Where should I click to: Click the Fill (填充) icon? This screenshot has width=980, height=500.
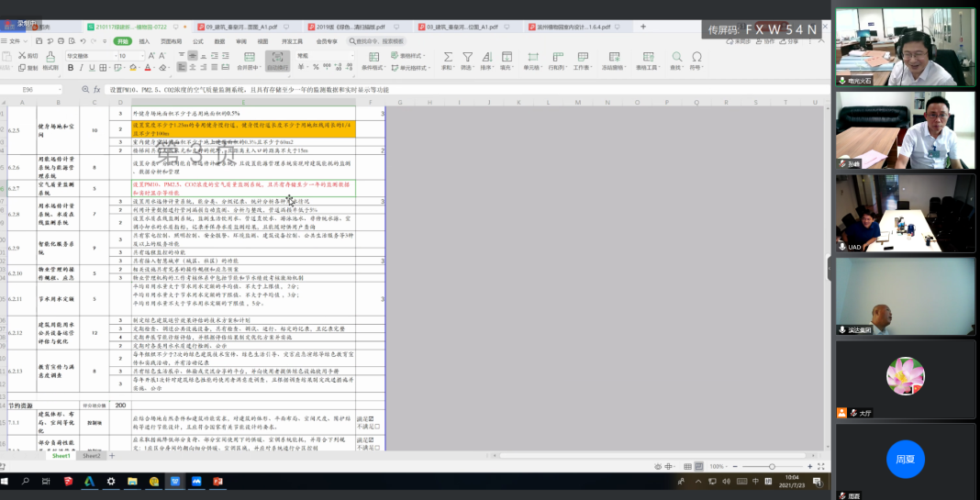coord(507,57)
